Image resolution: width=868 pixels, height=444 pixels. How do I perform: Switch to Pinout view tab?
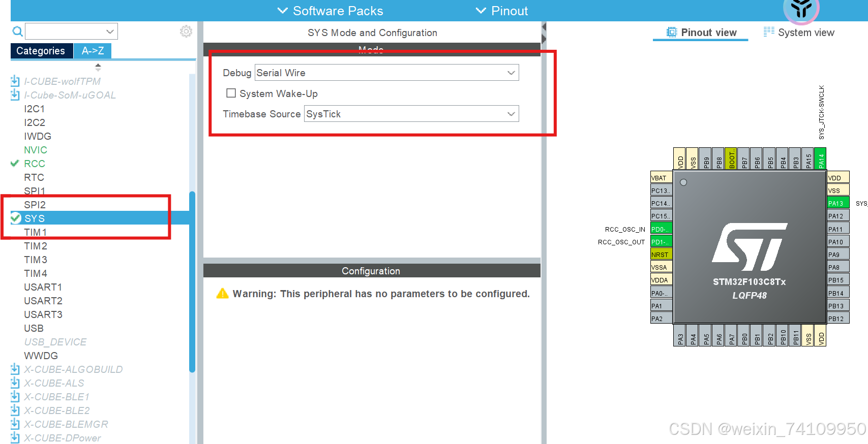tap(701, 33)
